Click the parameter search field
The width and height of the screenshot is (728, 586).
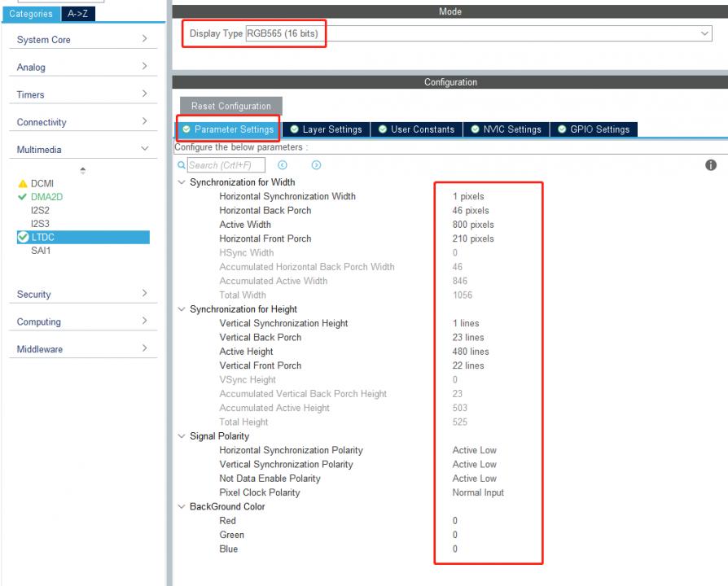tap(226, 165)
